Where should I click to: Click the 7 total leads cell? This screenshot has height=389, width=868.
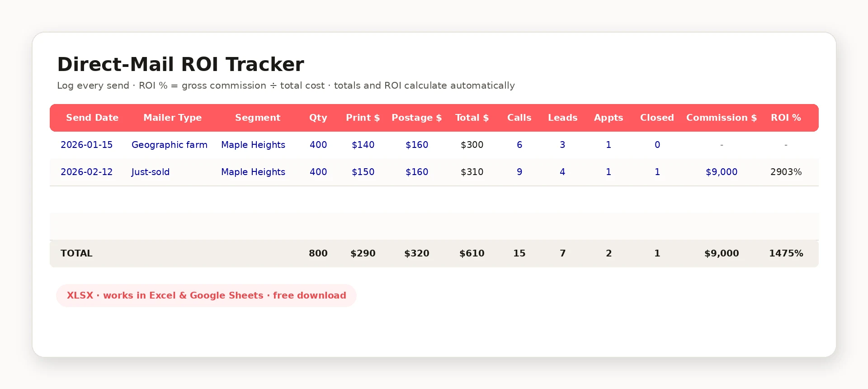click(563, 253)
